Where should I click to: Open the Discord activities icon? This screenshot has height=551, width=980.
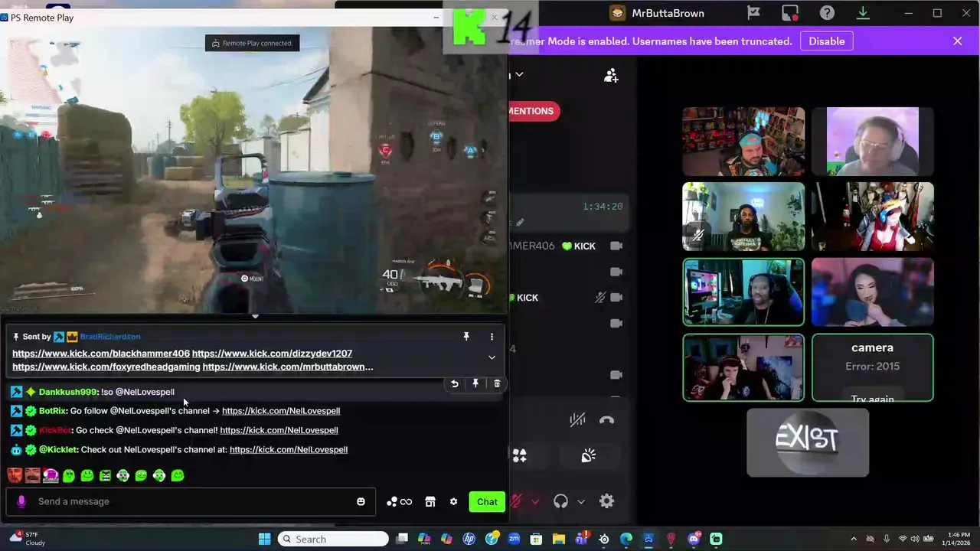click(x=520, y=456)
